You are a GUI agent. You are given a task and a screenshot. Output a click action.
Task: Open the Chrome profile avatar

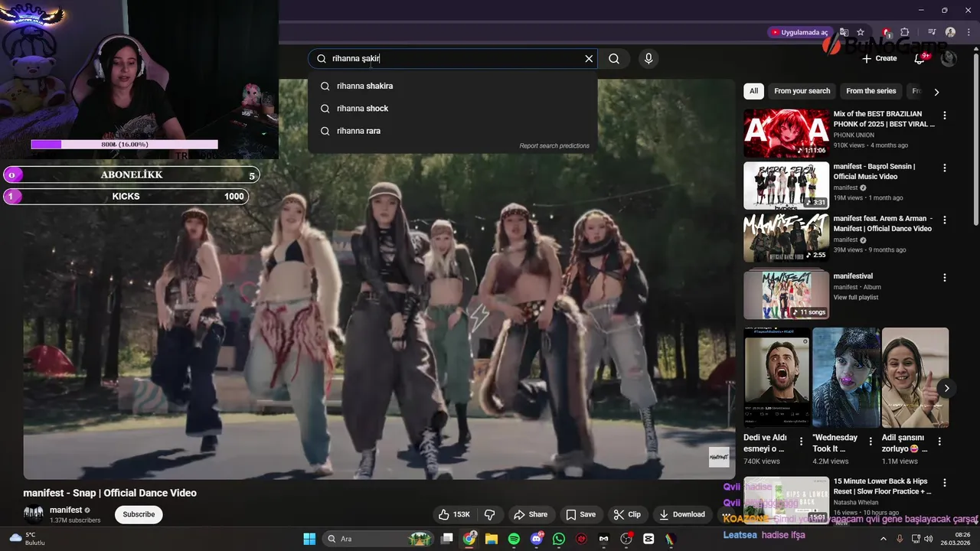(x=950, y=32)
